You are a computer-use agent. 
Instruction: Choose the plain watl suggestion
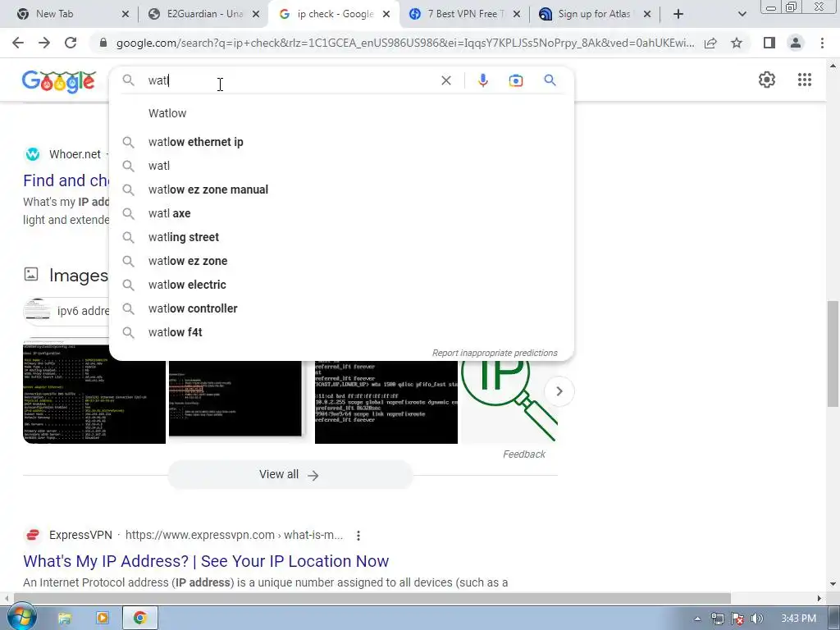point(341,166)
